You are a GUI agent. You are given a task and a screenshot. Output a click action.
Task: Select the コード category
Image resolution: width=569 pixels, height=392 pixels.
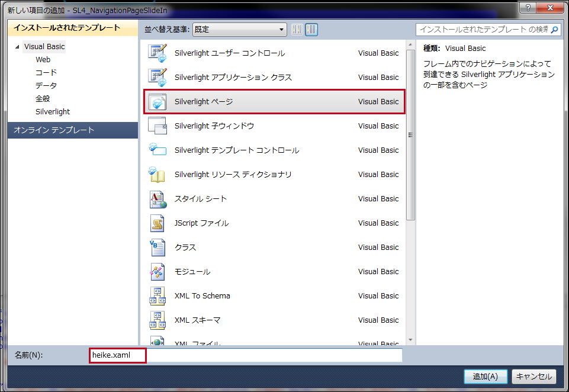[46, 73]
